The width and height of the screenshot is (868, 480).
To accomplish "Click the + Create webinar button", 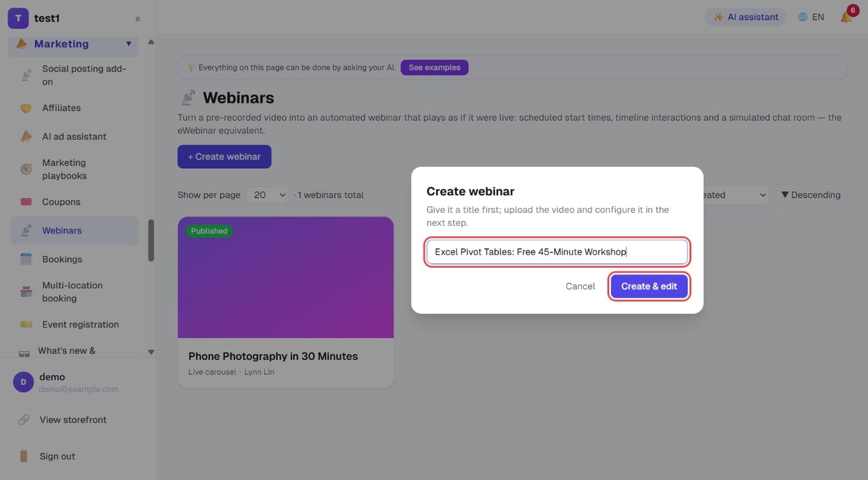I will [x=224, y=157].
